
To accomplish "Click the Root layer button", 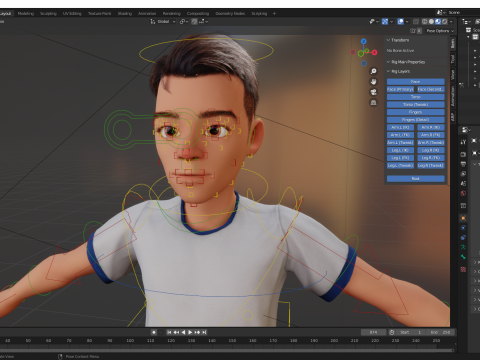I will pyautogui.click(x=416, y=179).
